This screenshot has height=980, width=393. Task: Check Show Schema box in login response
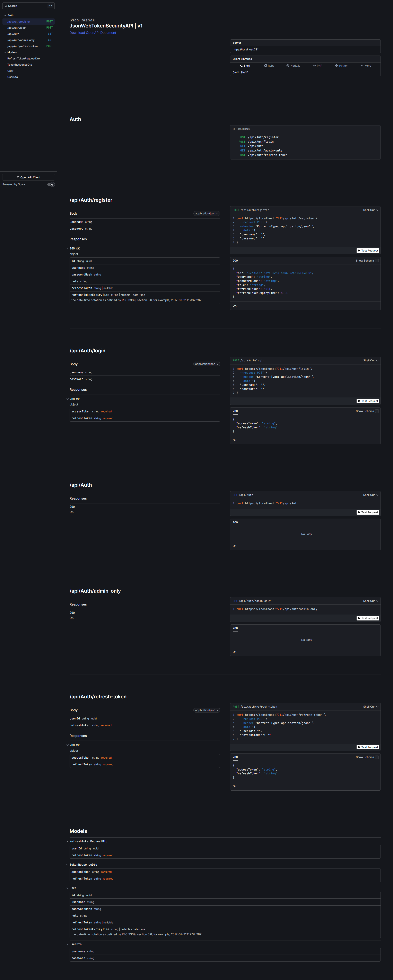[377, 411]
